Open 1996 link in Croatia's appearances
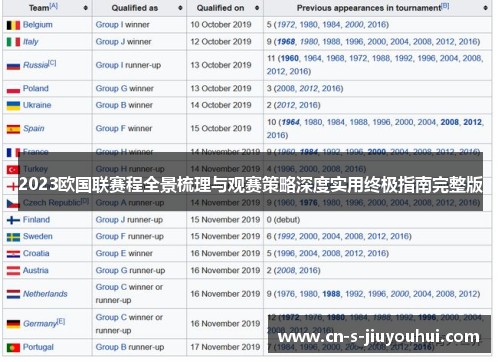Screen dimensions: 500x362 pos(286,253)
